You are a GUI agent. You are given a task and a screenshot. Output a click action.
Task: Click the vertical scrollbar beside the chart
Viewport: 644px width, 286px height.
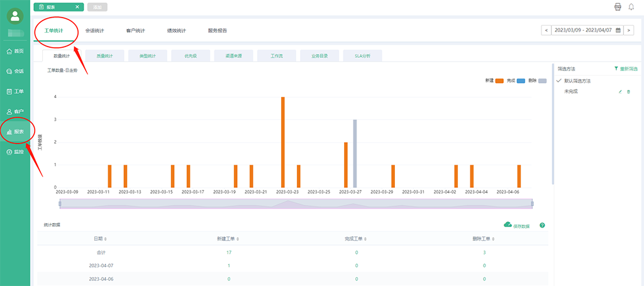coord(553,123)
